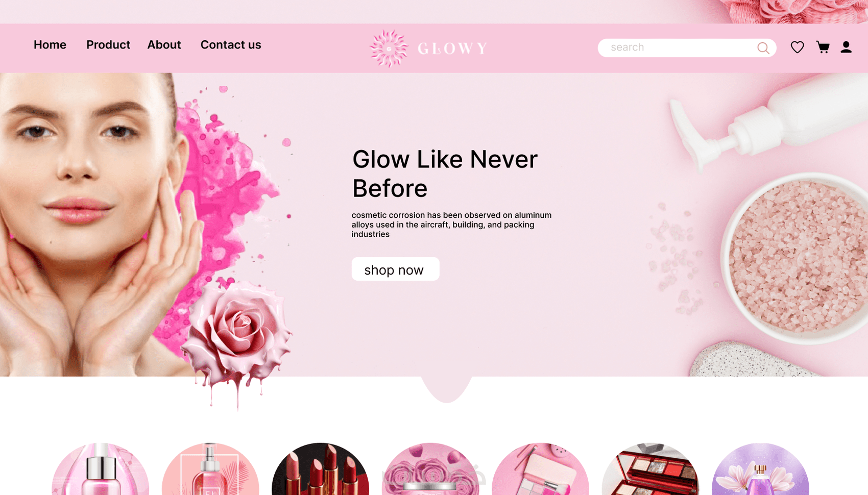Select the pink serum bottle category
The width and height of the screenshot is (868, 495).
[x=101, y=469]
